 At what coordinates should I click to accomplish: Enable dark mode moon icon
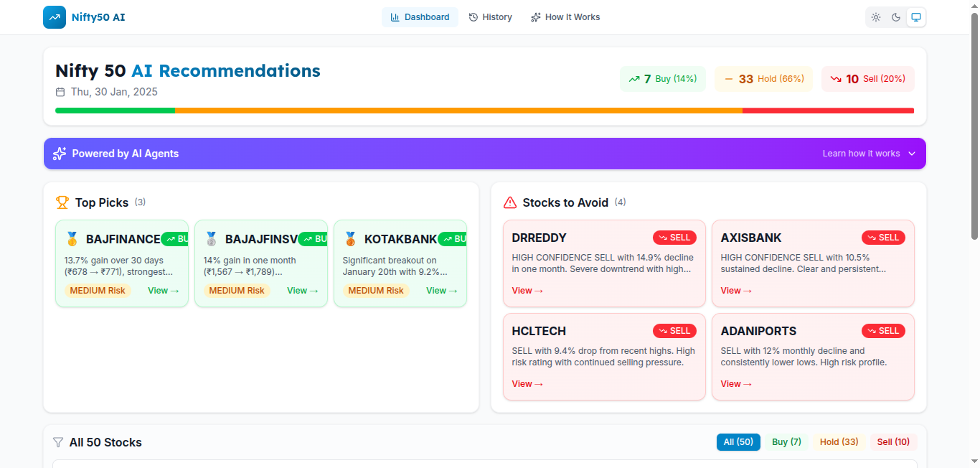click(896, 17)
